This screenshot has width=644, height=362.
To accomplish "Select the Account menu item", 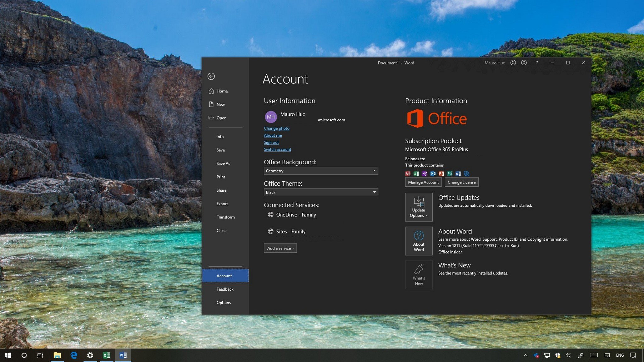I will point(224,275).
